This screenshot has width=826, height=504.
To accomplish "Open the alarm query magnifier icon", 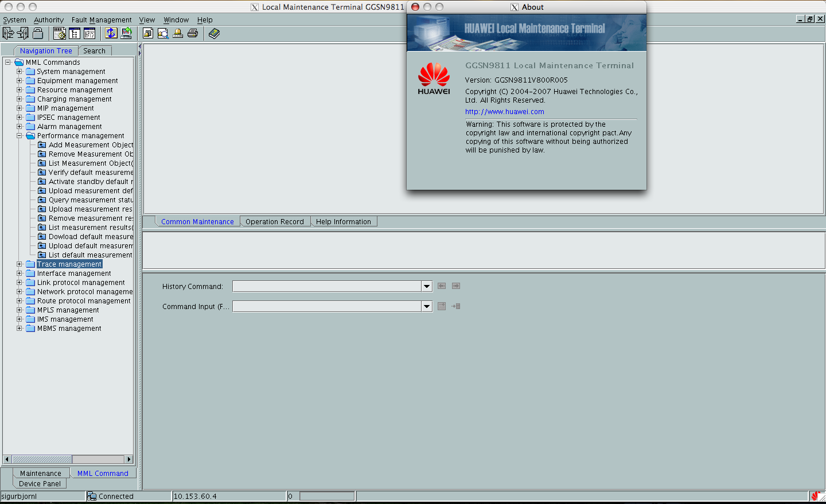I will (162, 33).
